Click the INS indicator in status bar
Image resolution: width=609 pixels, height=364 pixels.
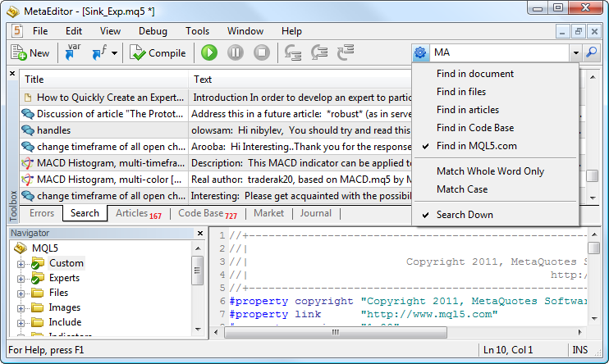pyautogui.click(x=580, y=350)
